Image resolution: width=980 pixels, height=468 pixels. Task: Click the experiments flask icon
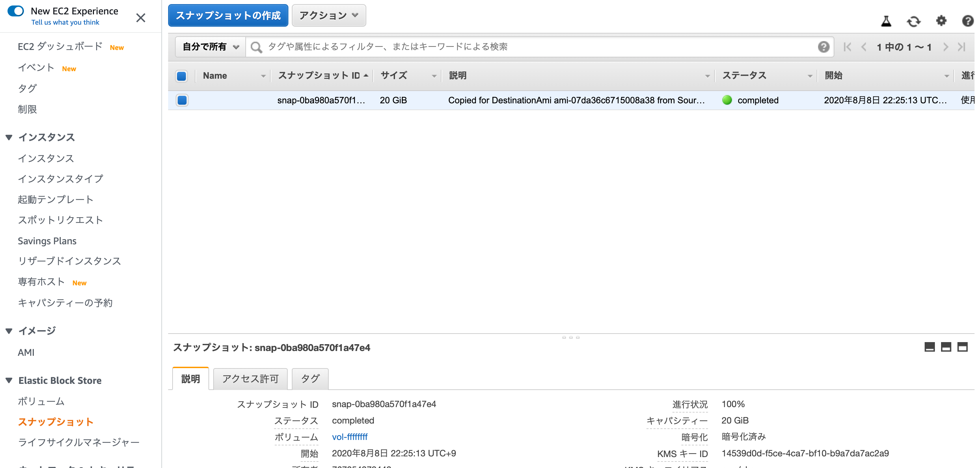pos(886,21)
